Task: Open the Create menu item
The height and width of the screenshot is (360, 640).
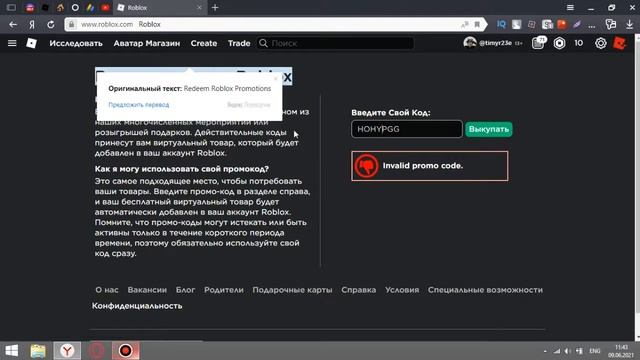Action: [x=204, y=43]
